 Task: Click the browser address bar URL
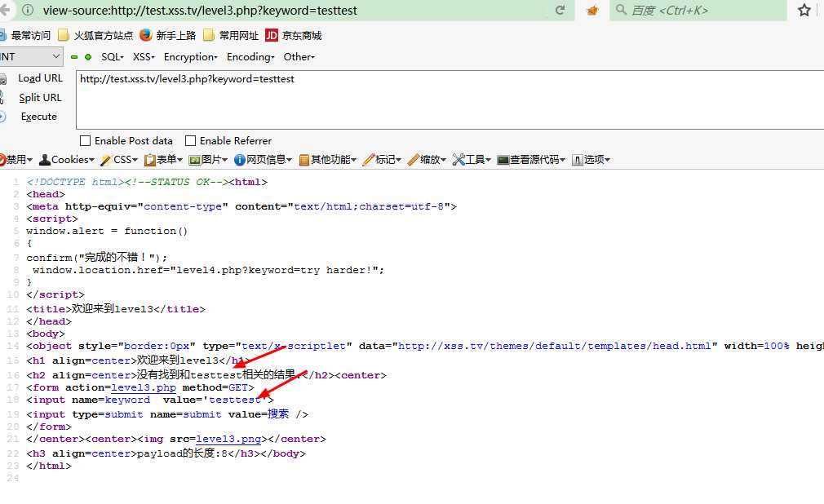click(x=200, y=10)
